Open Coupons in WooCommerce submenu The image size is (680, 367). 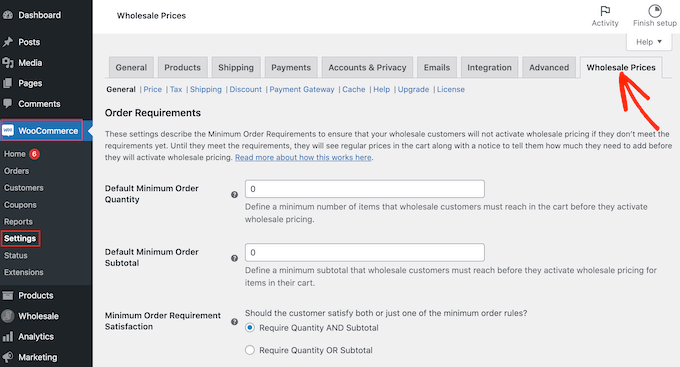click(x=20, y=205)
